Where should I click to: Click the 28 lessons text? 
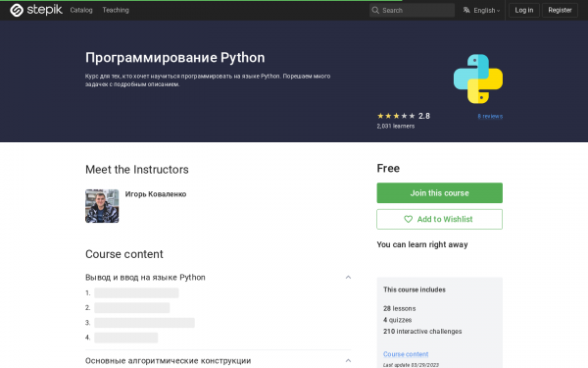click(400, 308)
